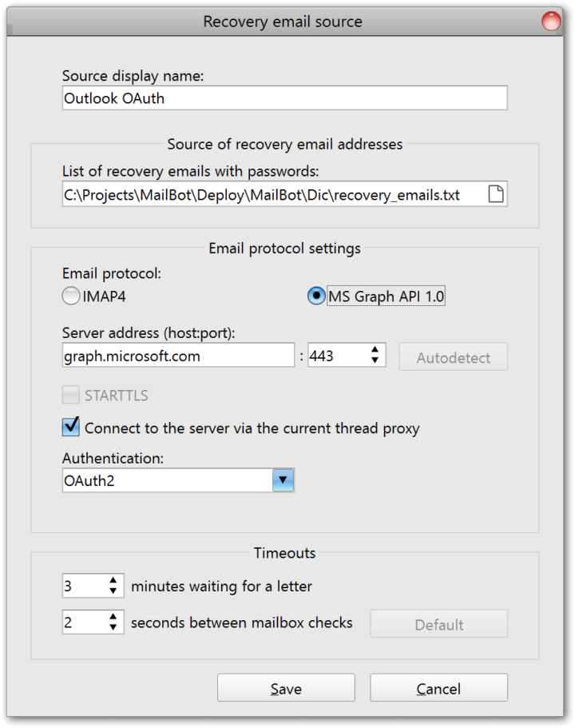Open the file browser icon beside the recovery emails path

(495, 193)
